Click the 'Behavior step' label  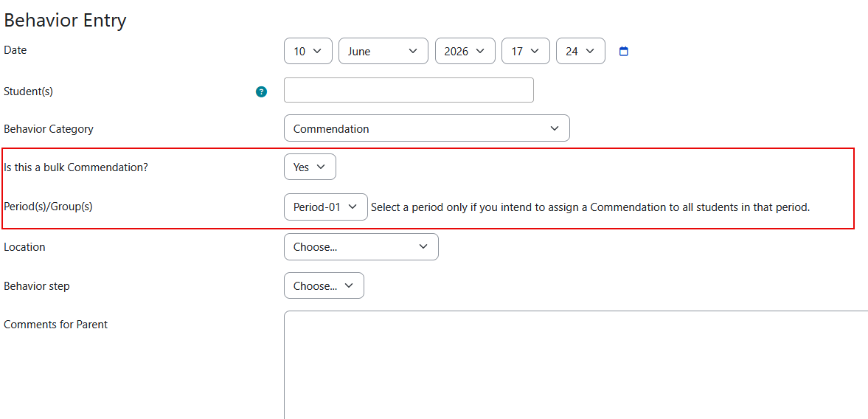37,286
